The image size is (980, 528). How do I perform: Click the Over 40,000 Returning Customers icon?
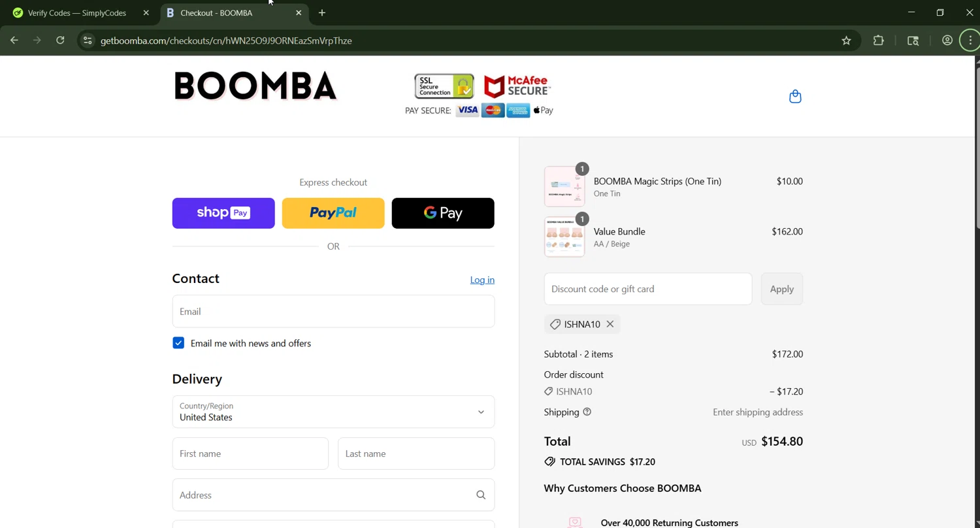click(x=575, y=522)
